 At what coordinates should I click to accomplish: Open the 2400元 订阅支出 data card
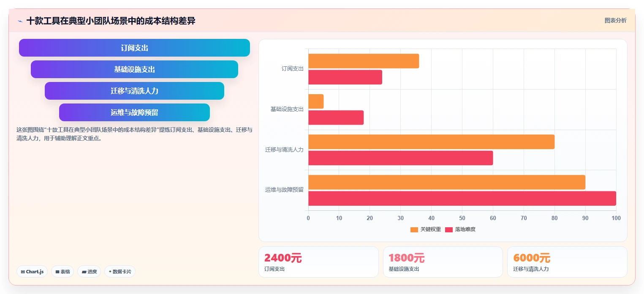coord(318,262)
